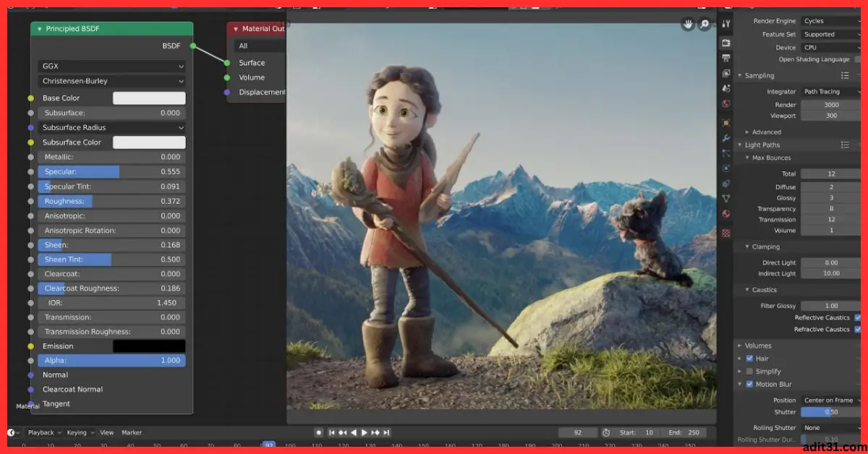Uncheck the Motion Blur checkbox

point(749,384)
